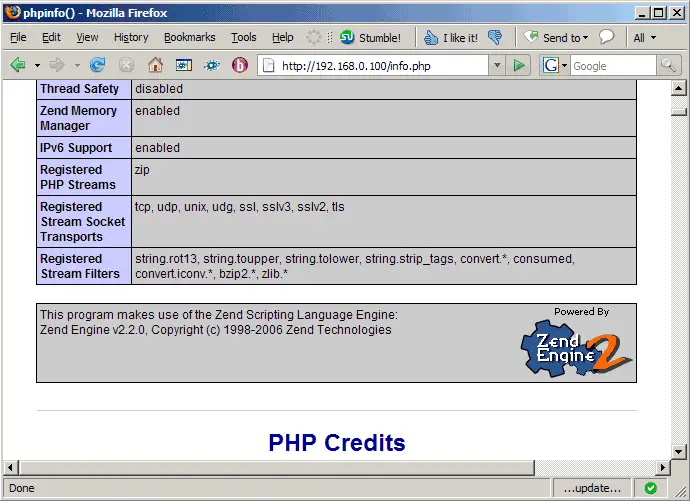Open the Edit menu
Image resolution: width=690 pixels, height=501 pixels.
pos(51,38)
